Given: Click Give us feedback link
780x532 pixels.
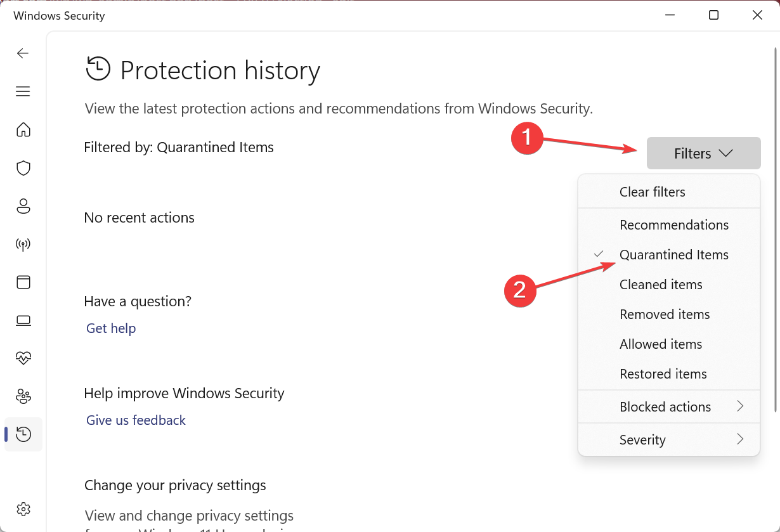Looking at the screenshot, I should click(x=136, y=420).
